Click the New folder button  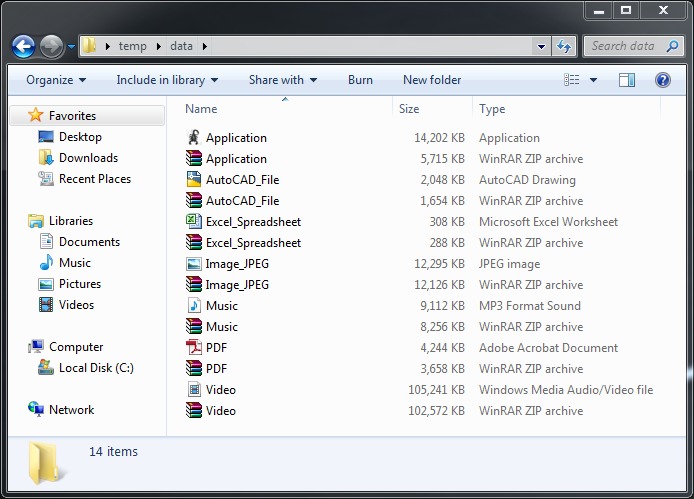pyautogui.click(x=432, y=80)
